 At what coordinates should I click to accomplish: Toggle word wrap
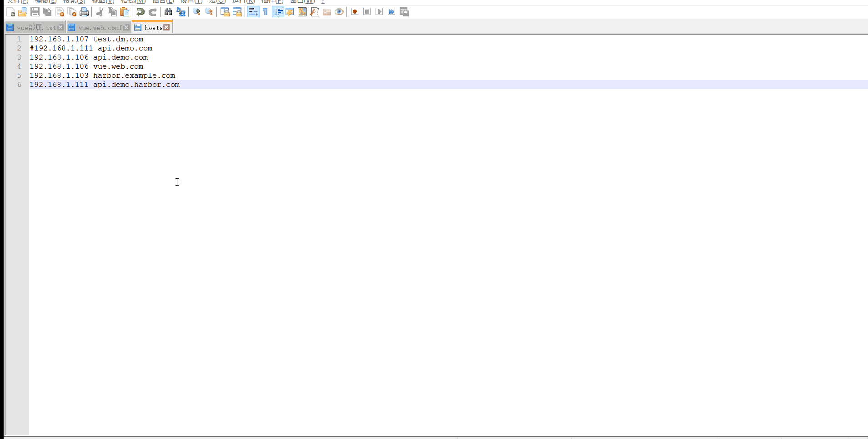(x=253, y=12)
